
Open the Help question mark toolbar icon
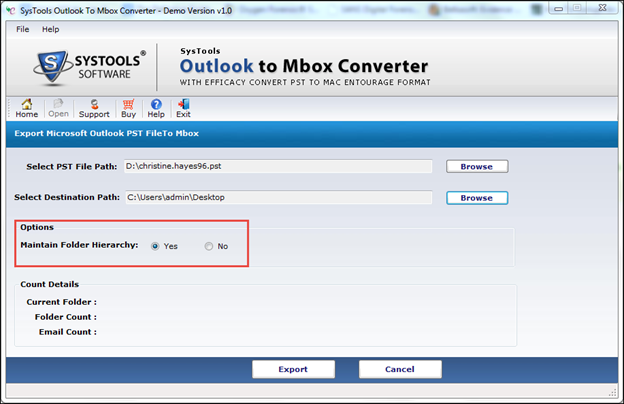coord(156,108)
